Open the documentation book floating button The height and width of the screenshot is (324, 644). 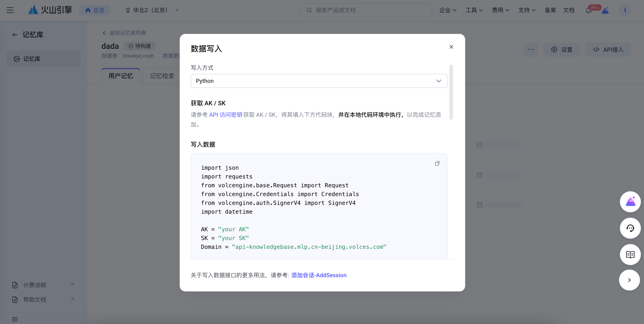pyautogui.click(x=630, y=255)
